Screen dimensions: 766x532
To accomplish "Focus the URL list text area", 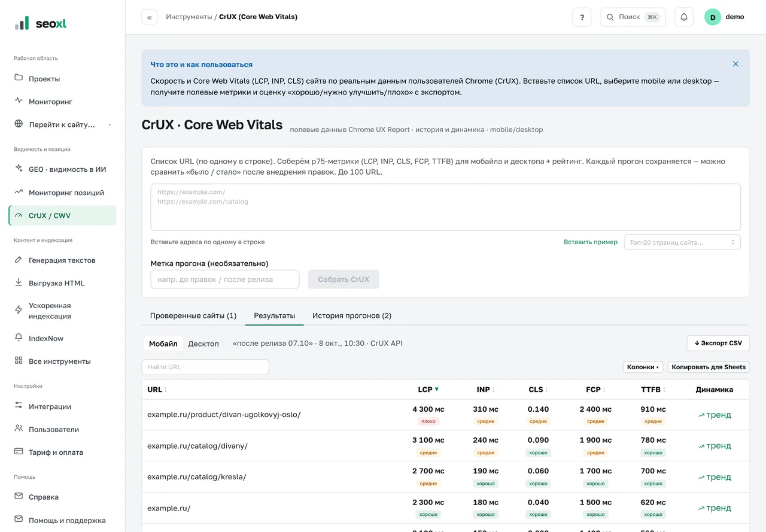I will [446, 207].
